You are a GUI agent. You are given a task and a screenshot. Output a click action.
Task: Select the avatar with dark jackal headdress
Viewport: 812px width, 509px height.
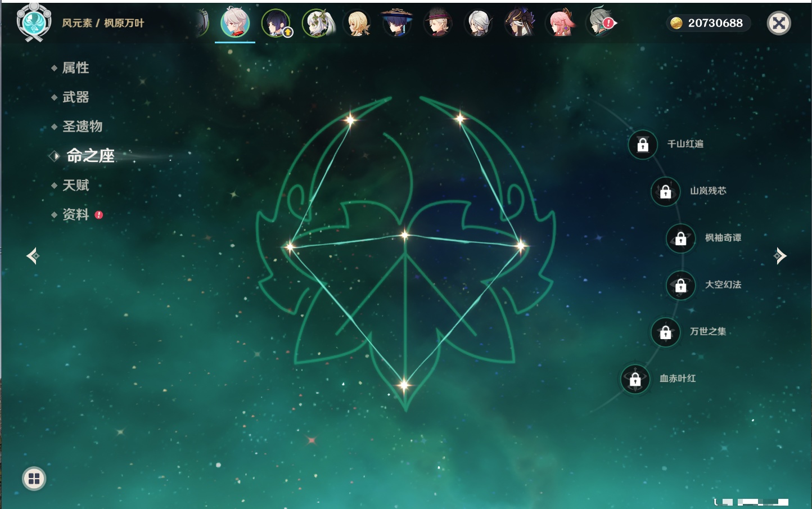(519, 22)
